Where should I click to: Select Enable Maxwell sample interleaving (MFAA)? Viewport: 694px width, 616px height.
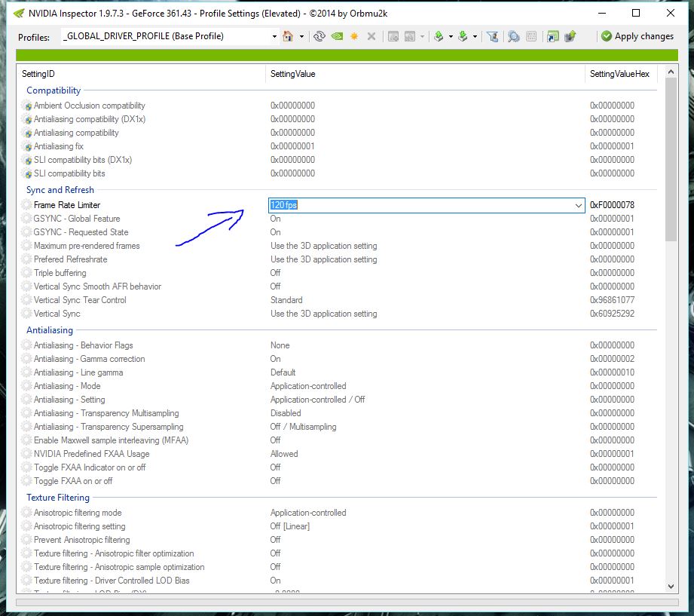point(111,440)
